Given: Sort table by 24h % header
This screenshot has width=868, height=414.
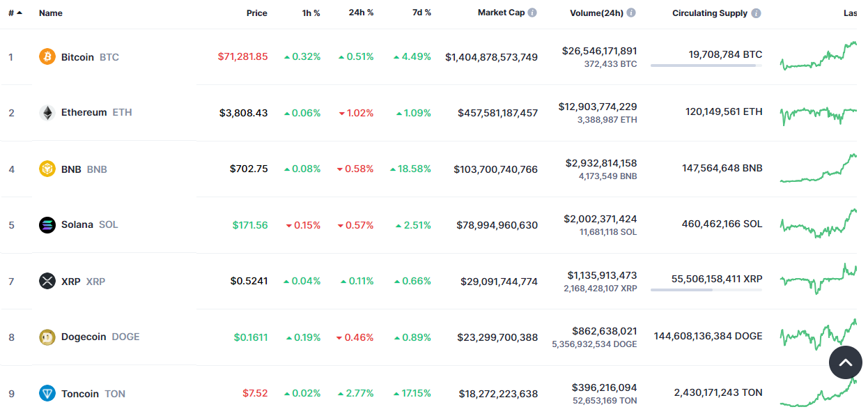Looking at the screenshot, I should pos(361,13).
